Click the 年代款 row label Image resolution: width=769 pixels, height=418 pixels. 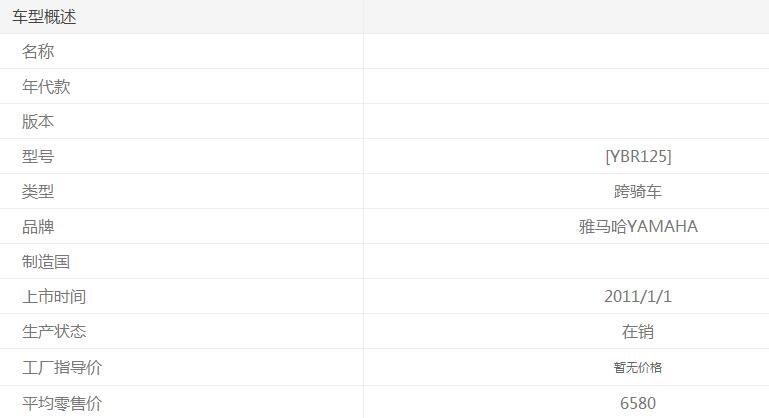coord(46,87)
